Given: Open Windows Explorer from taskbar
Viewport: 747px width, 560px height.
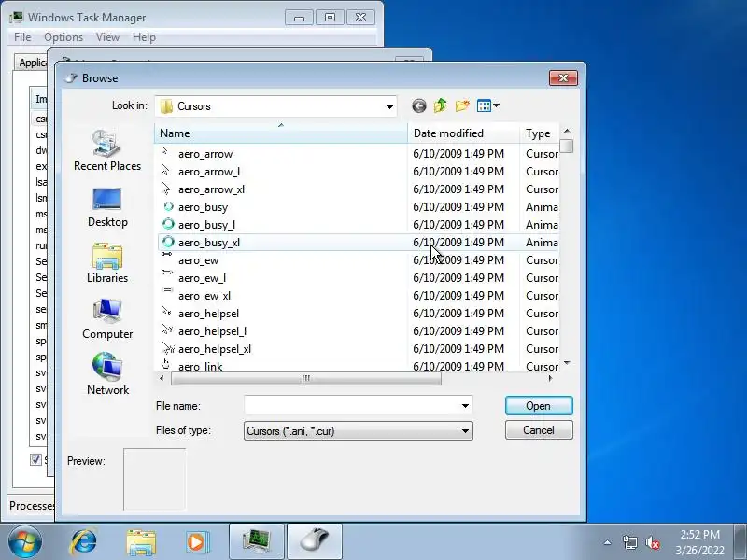Looking at the screenshot, I should (x=141, y=542).
